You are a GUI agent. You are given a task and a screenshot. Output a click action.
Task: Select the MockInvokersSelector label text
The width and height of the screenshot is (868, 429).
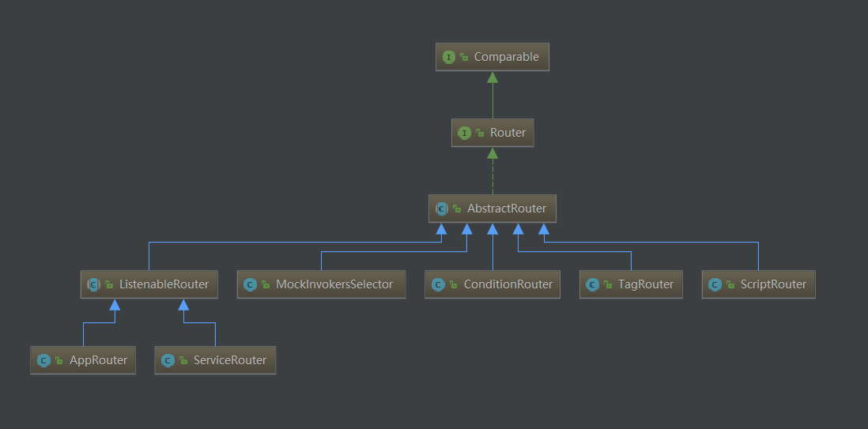click(334, 284)
